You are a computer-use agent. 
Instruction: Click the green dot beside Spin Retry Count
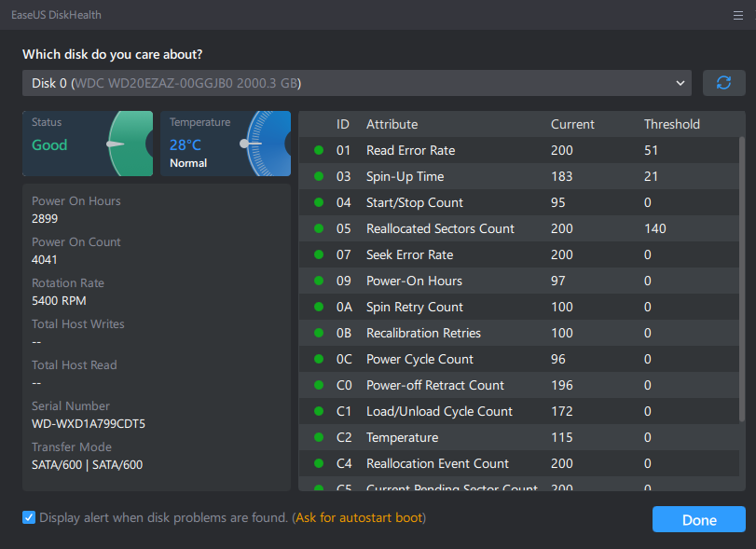coord(319,306)
